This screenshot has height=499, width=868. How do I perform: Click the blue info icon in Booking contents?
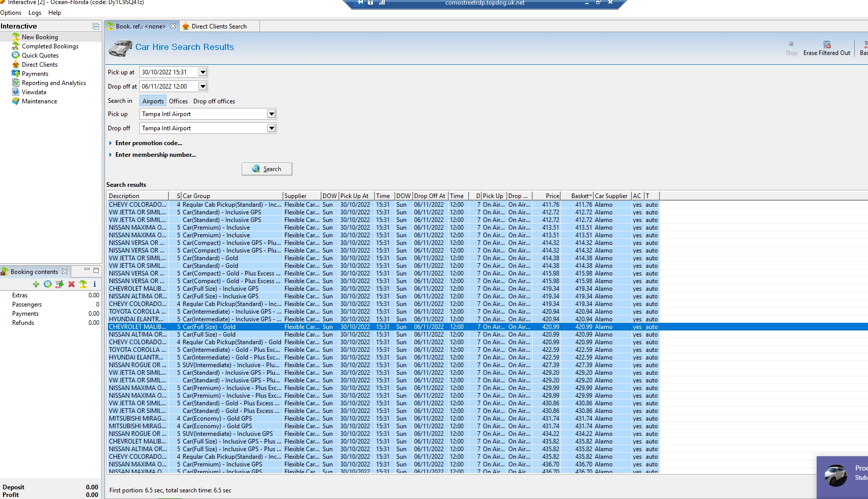(95, 284)
